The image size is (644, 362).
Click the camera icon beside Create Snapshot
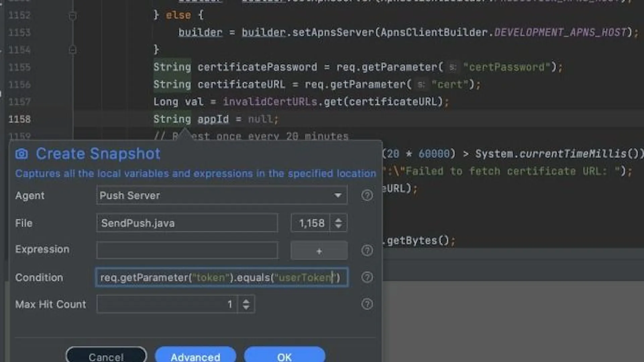(22, 154)
